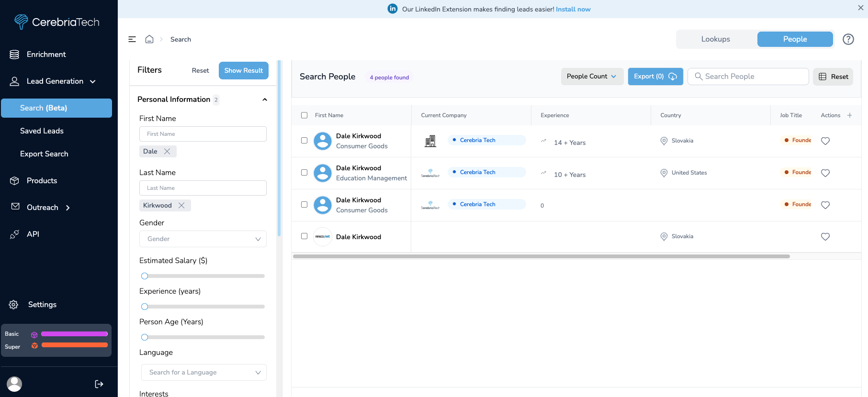Expand the Outreach submenu arrow

coord(68,208)
